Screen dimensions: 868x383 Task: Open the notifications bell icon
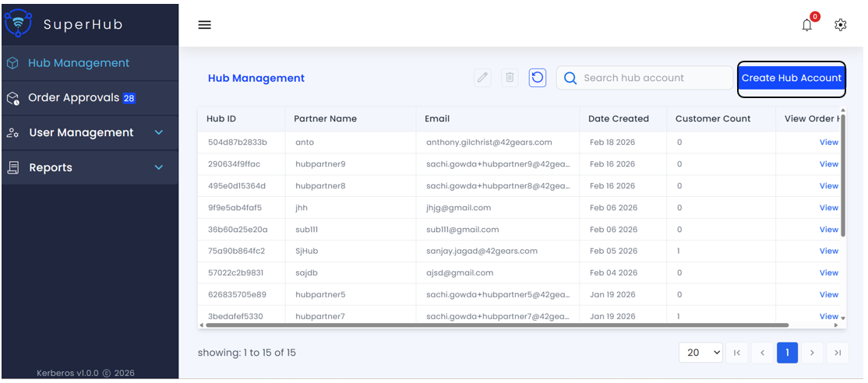pos(807,25)
